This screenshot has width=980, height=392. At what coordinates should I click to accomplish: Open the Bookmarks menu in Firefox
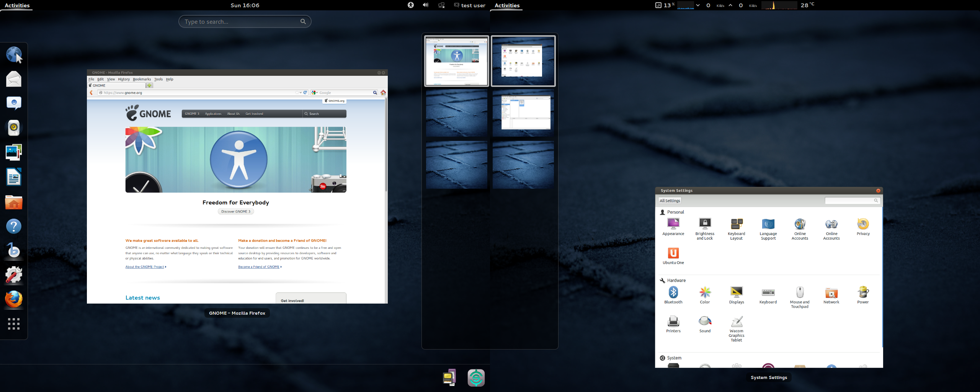click(142, 79)
